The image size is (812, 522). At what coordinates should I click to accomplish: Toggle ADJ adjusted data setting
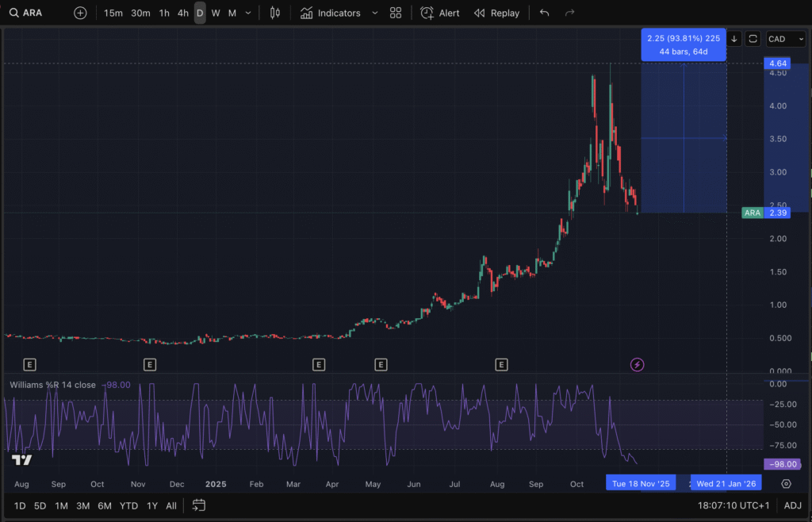click(793, 505)
